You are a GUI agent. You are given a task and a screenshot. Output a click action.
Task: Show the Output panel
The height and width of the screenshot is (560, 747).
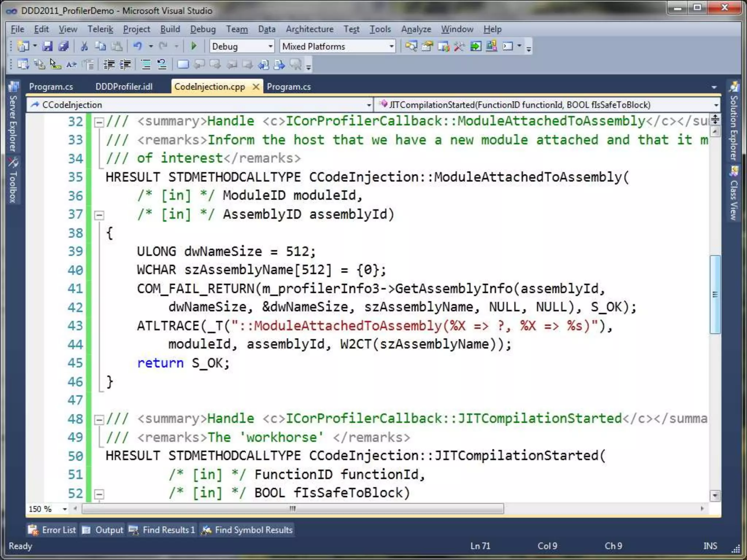[102, 530]
